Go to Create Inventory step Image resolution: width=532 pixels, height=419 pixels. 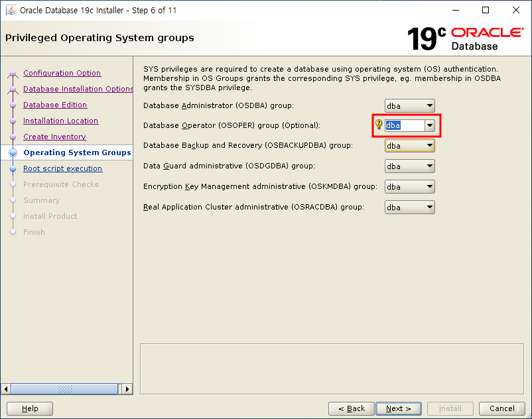click(x=54, y=137)
